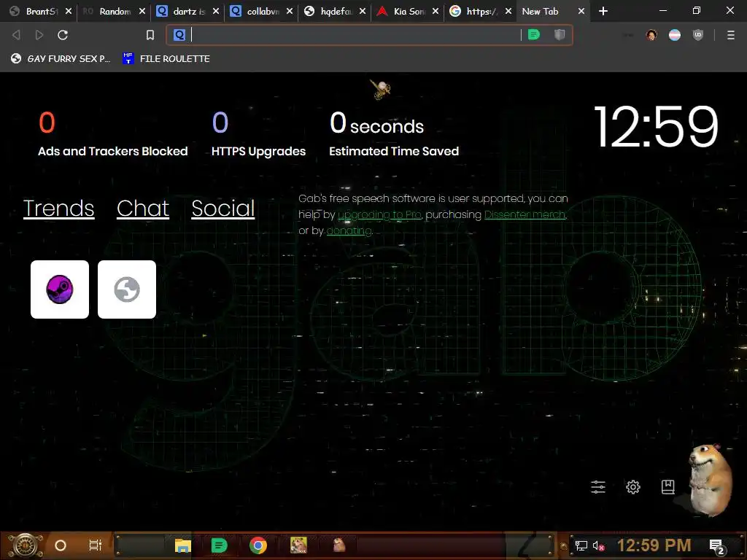747x560 pixels.
Task: Open the network tray icon
Action: (581, 545)
